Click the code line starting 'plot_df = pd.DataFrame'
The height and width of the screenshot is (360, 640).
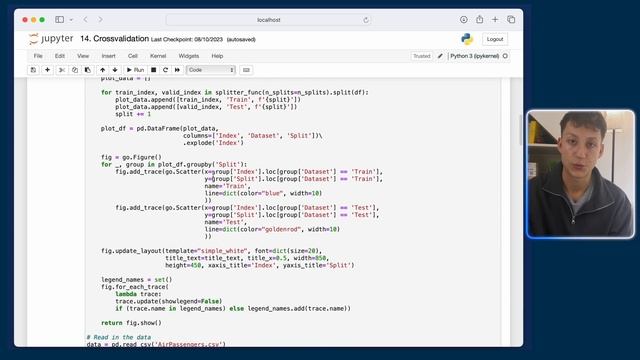pos(160,128)
